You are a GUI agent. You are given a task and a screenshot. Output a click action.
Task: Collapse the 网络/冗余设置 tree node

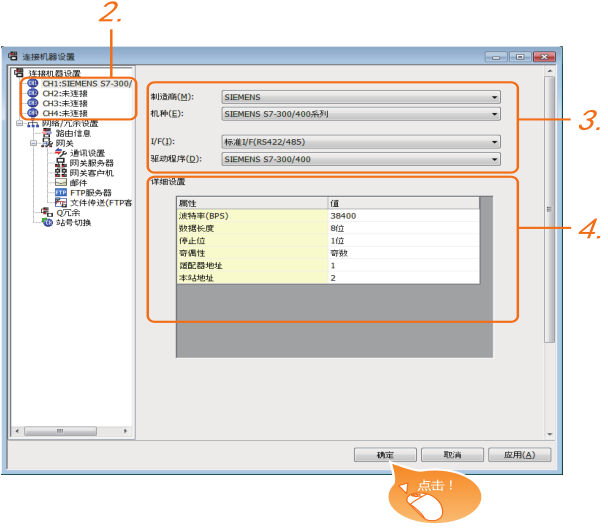(x=19, y=123)
